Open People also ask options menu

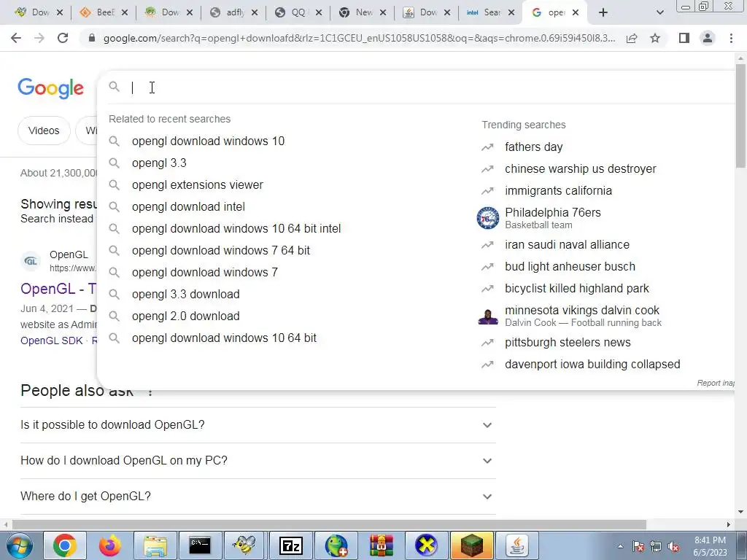click(x=150, y=392)
